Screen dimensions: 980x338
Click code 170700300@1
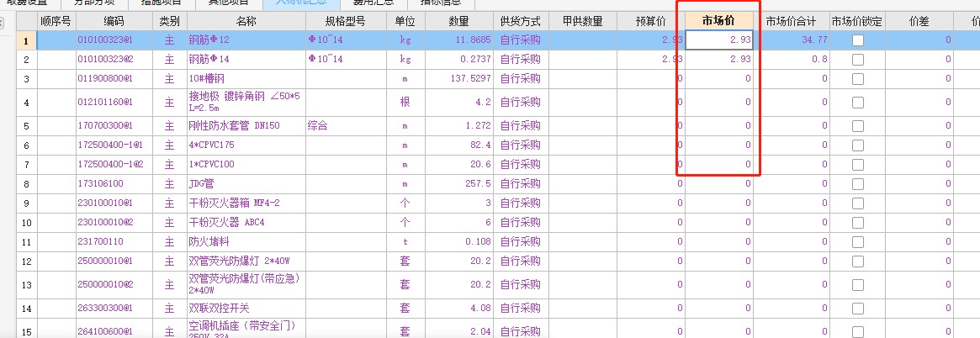[x=114, y=126]
